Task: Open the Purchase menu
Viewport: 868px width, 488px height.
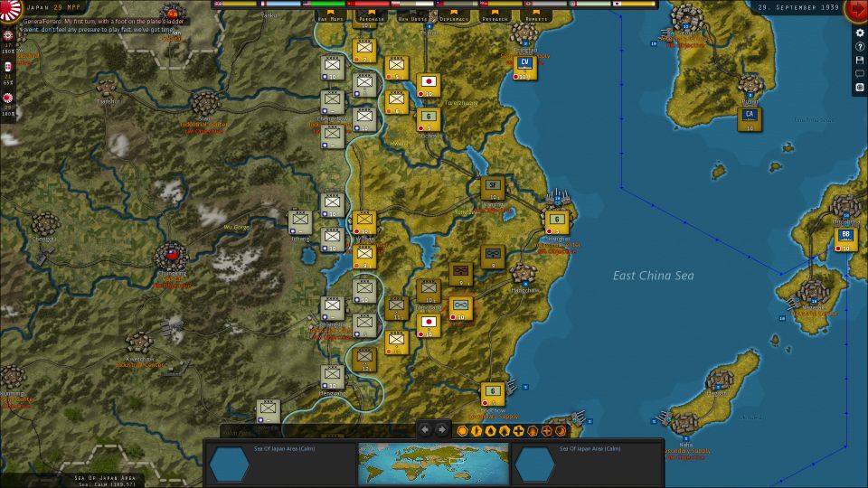Action: tap(372, 16)
